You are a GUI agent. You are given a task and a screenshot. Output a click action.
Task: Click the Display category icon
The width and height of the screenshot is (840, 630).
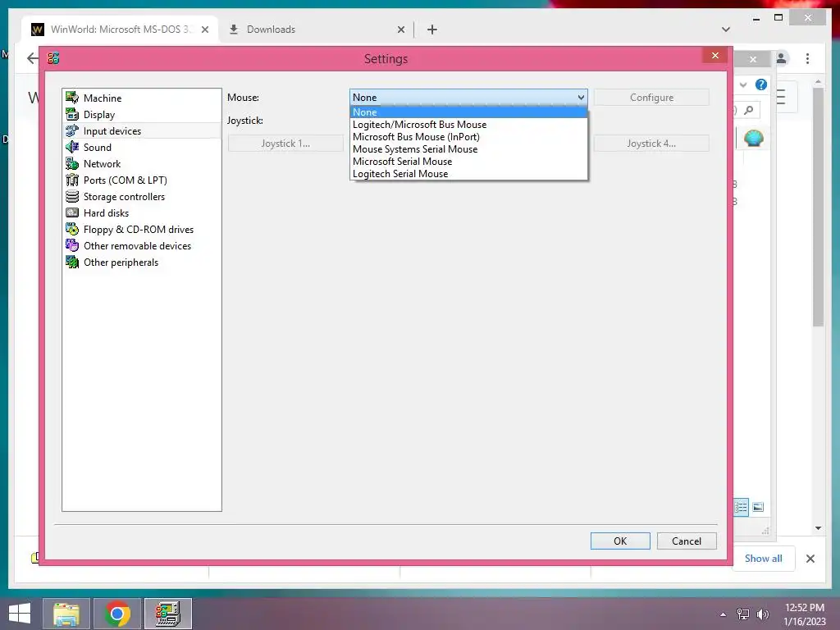pyautogui.click(x=72, y=114)
